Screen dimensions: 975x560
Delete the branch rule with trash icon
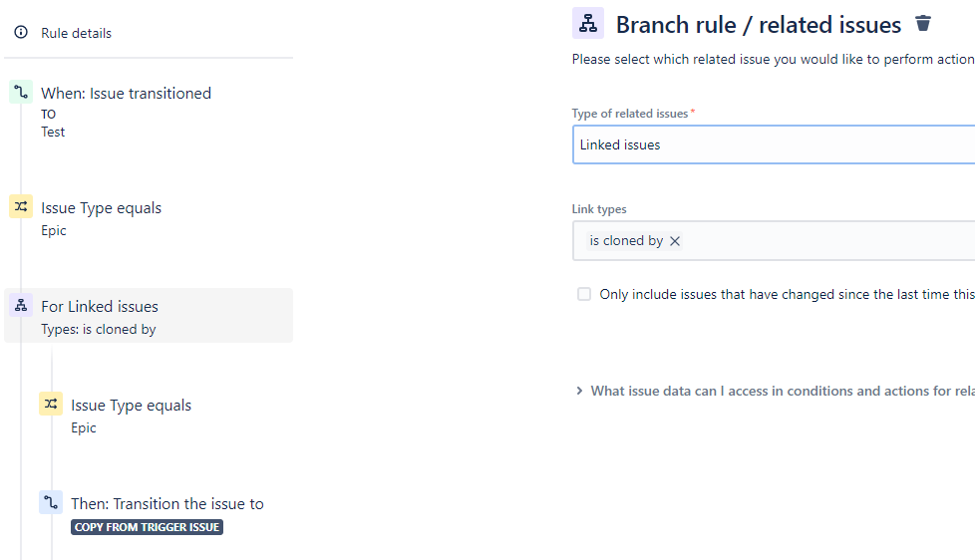click(923, 24)
